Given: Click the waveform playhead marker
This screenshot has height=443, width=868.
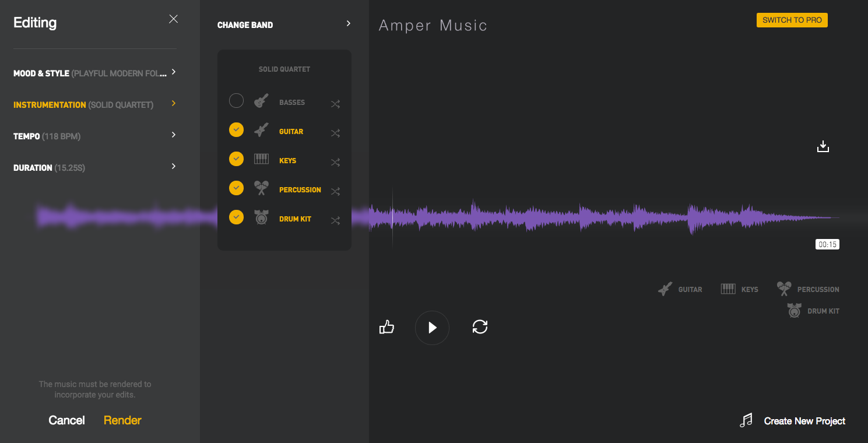Looking at the screenshot, I should pyautogui.click(x=392, y=217).
